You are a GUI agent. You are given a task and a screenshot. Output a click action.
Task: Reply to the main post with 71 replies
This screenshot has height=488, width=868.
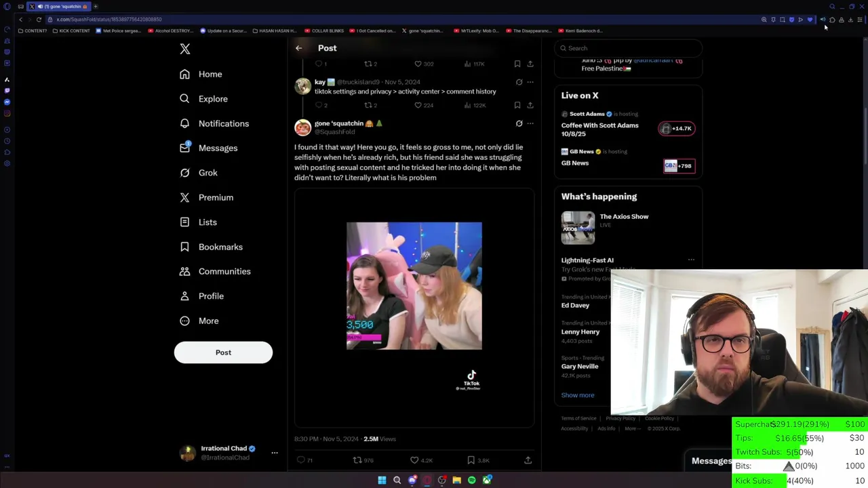(304, 460)
